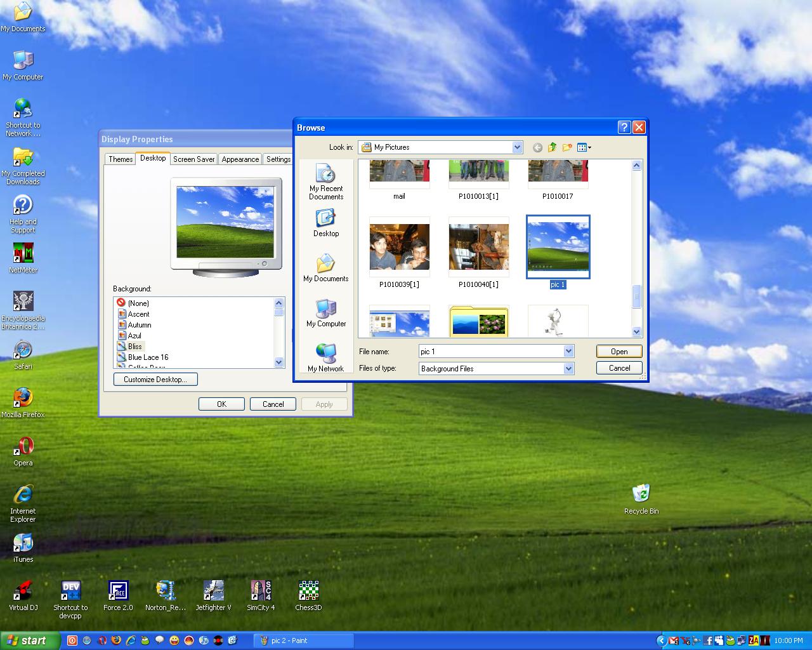Viewport: 812px width, 650px height.
Task: Open My Computer desktop icon
Action: pyautogui.click(x=23, y=65)
